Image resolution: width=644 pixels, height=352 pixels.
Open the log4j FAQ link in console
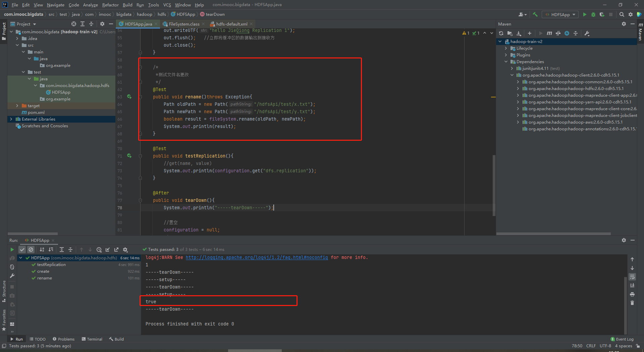pos(257,258)
